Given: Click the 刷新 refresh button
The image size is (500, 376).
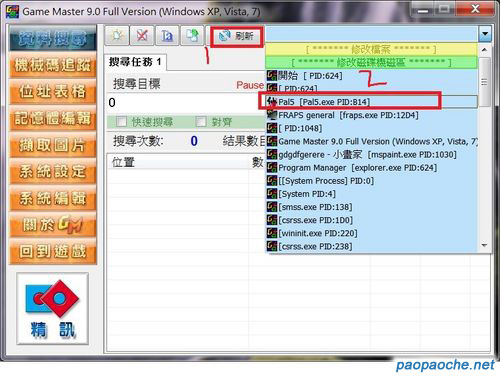Looking at the screenshot, I should pos(237,36).
